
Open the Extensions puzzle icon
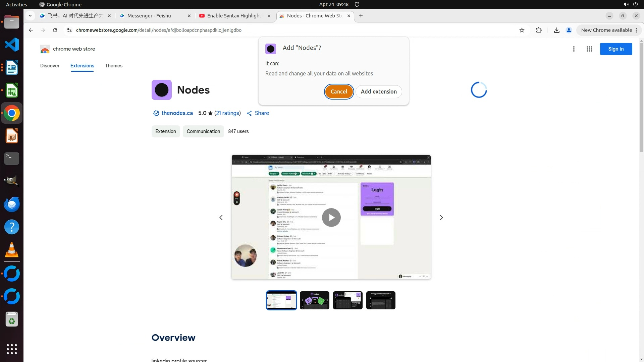539,30
